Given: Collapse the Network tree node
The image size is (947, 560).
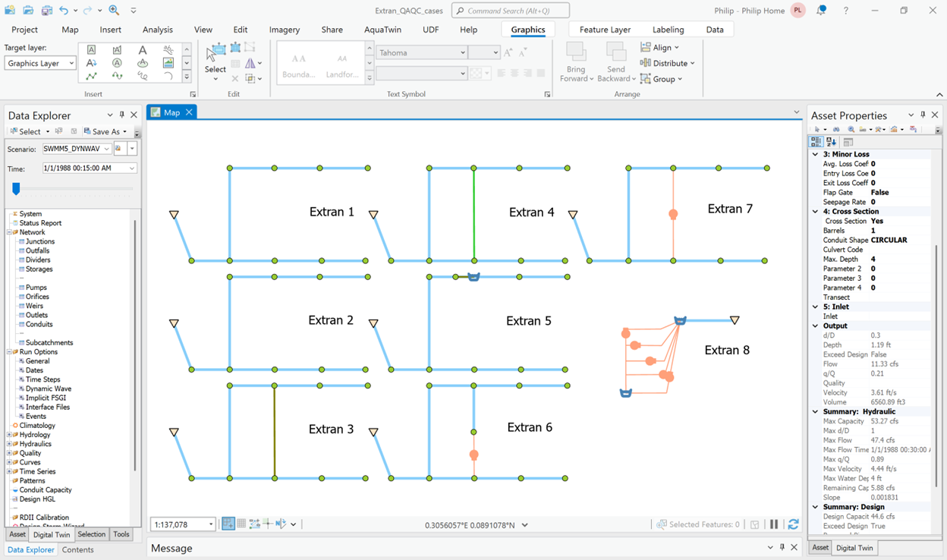Looking at the screenshot, I should pyautogui.click(x=9, y=232).
